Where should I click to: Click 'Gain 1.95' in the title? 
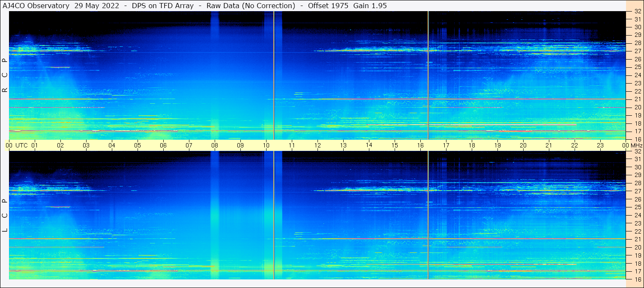click(x=370, y=6)
